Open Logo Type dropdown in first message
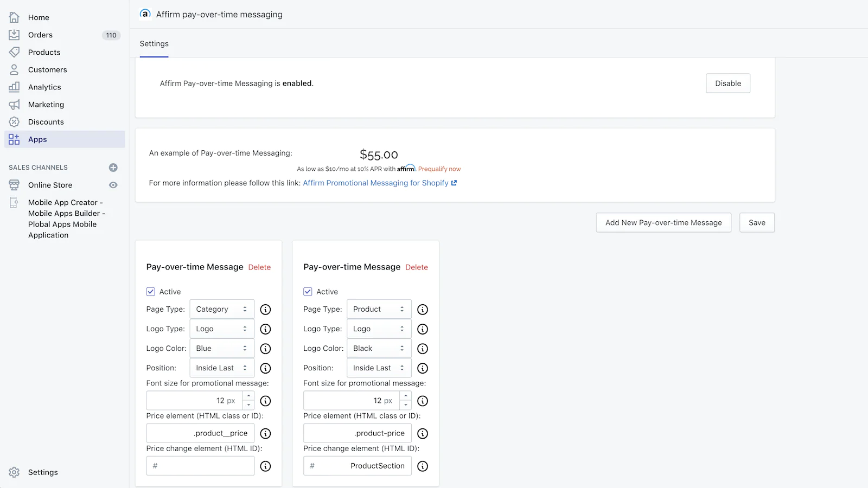Screen dimensions: 868x488 (x=222, y=329)
